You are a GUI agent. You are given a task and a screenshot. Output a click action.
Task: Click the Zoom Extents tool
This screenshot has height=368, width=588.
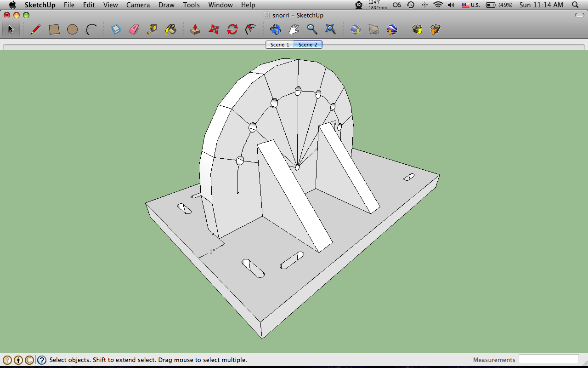pos(330,29)
